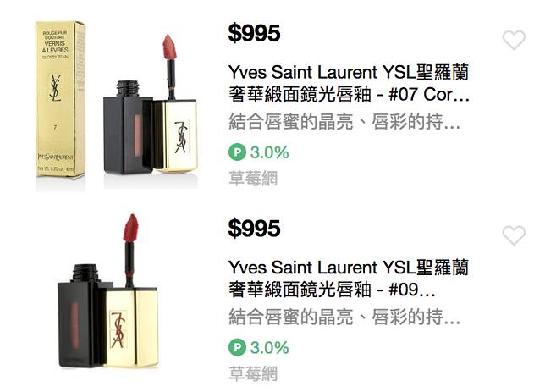Click the gold YSL packaging box image
The image size is (545, 392).
pyautogui.click(x=60, y=100)
